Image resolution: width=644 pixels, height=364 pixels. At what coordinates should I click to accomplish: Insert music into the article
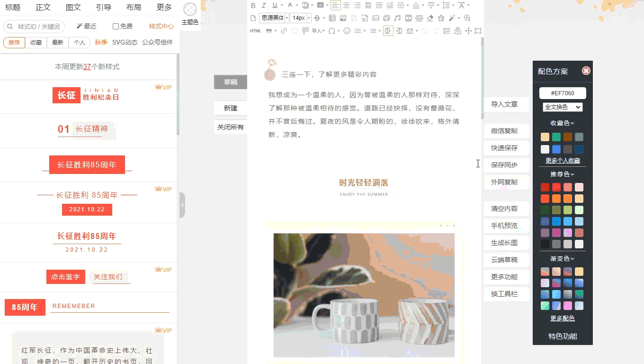click(397, 18)
